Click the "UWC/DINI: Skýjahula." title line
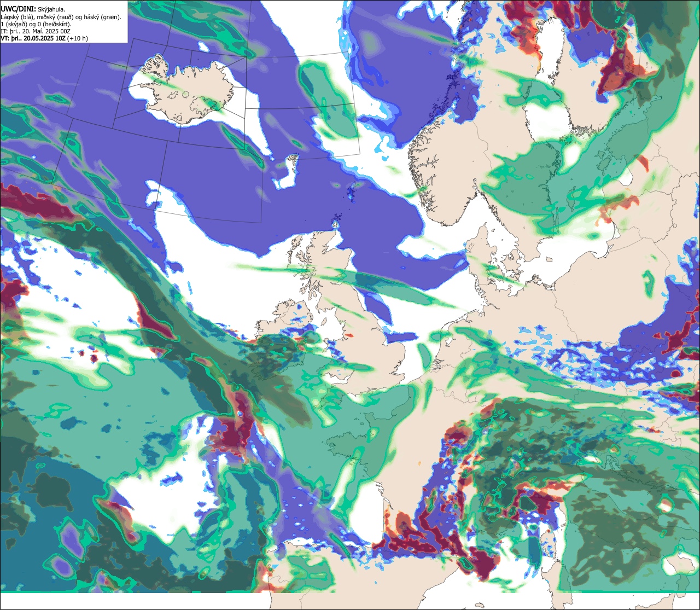The height and width of the screenshot is (610, 700). (x=33, y=9)
